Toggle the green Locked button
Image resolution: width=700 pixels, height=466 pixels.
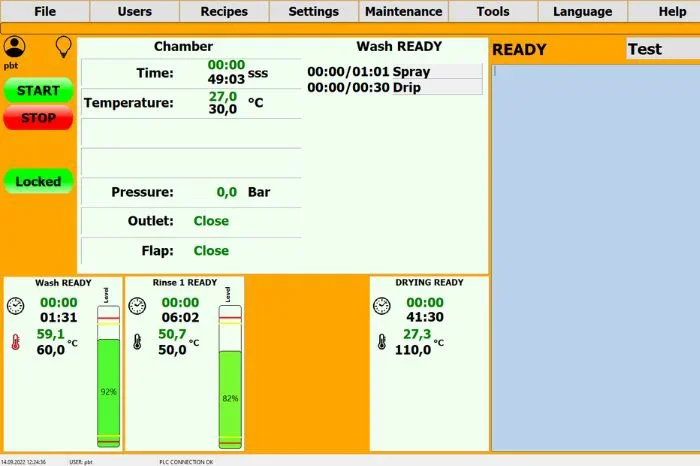click(38, 181)
